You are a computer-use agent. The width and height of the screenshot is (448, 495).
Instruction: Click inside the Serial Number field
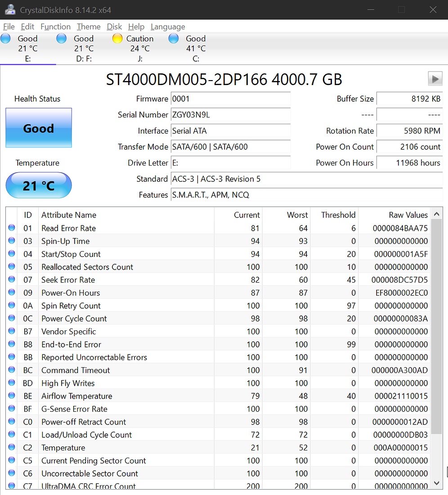point(229,115)
